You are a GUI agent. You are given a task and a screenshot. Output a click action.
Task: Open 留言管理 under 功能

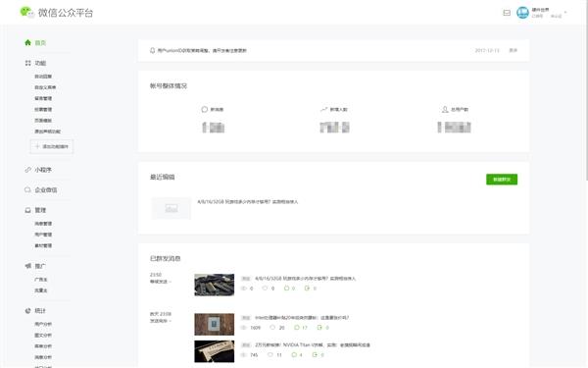coord(43,98)
